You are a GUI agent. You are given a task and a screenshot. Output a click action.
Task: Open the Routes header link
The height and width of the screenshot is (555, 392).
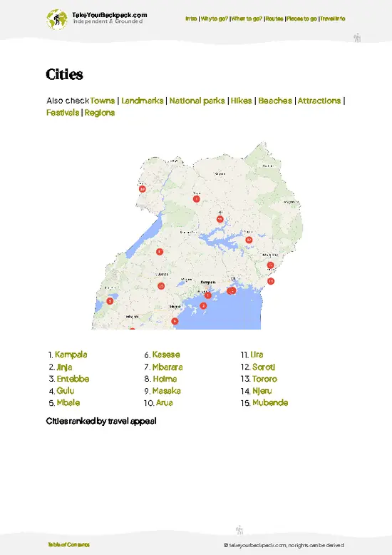coord(274,19)
